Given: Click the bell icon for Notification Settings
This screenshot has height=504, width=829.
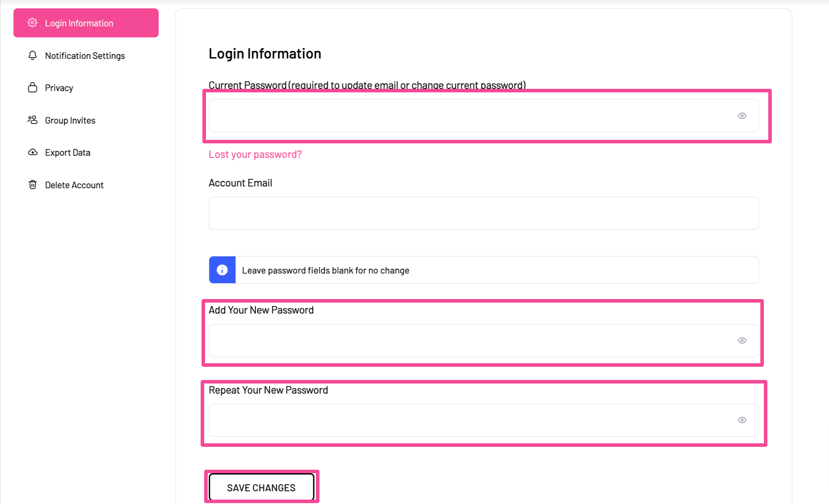Looking at the screenshot, I should pos(33,55).
